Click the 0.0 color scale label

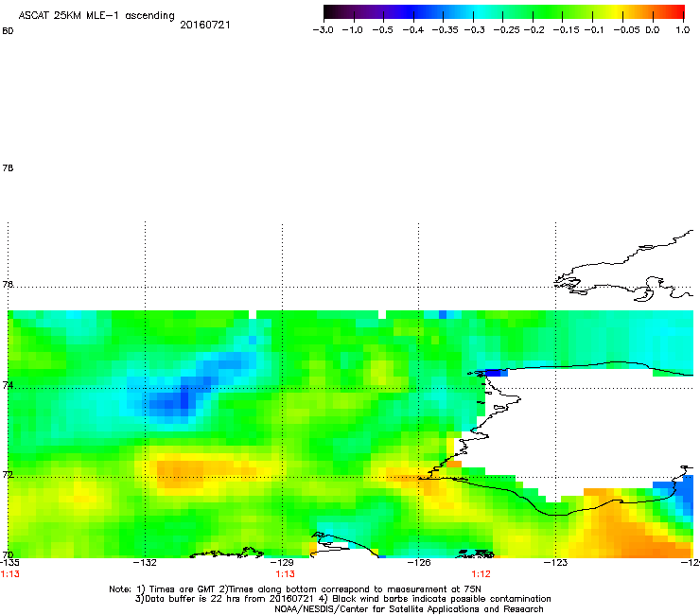point(653,30)
